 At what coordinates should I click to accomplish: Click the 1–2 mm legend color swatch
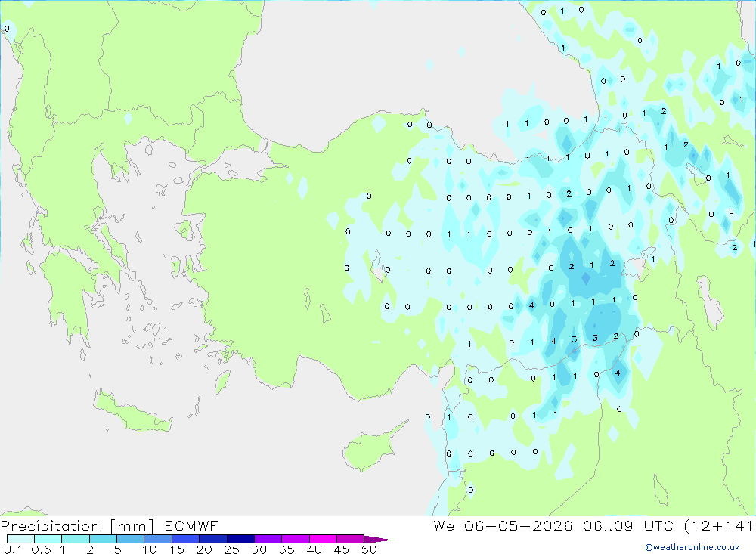(x=76, y=539)
